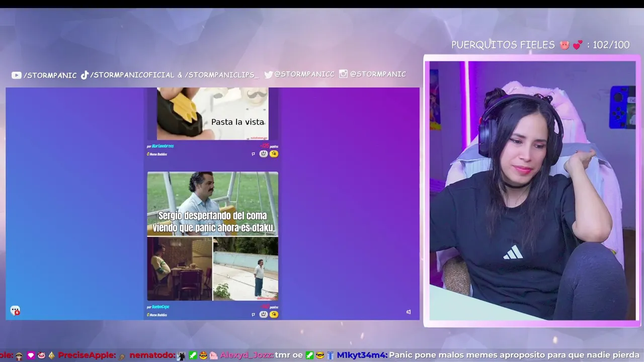Click the streamer webcam frame
The height and width of the screenshot is (362, 644).
tap(532, 191)
